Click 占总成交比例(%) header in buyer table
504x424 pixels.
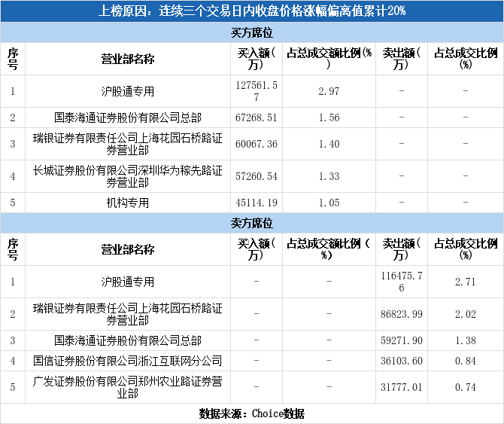tap(466, 59)
